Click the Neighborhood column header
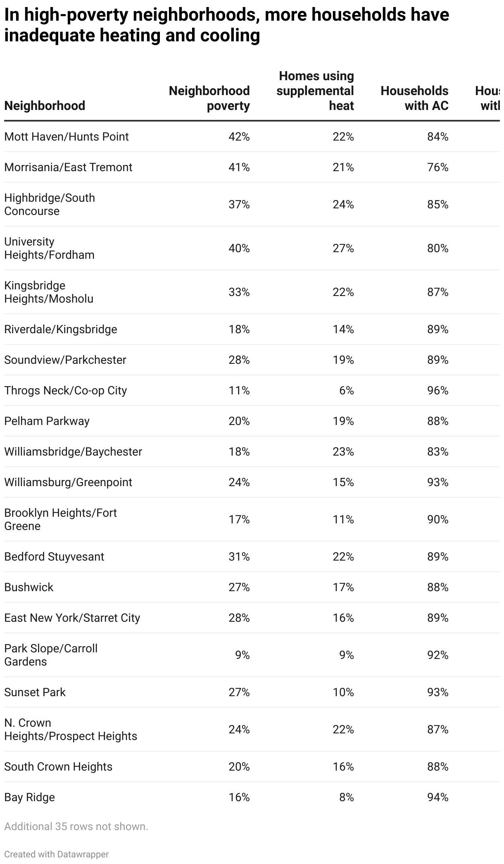 coord(45,106)
